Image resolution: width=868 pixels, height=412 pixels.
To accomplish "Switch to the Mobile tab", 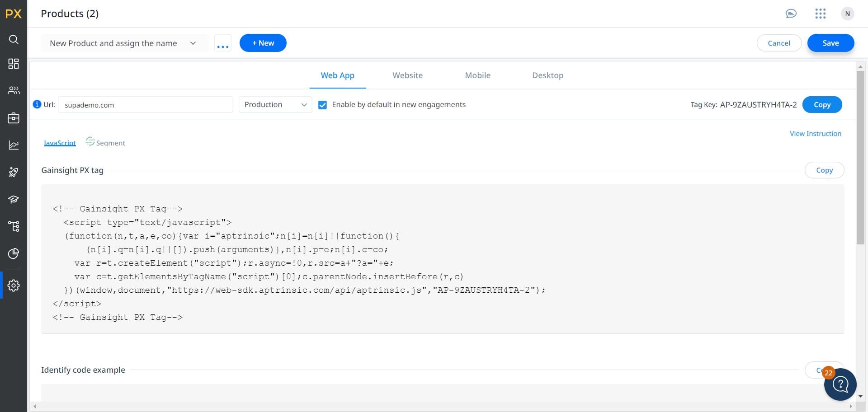I will tap(477, 75).
